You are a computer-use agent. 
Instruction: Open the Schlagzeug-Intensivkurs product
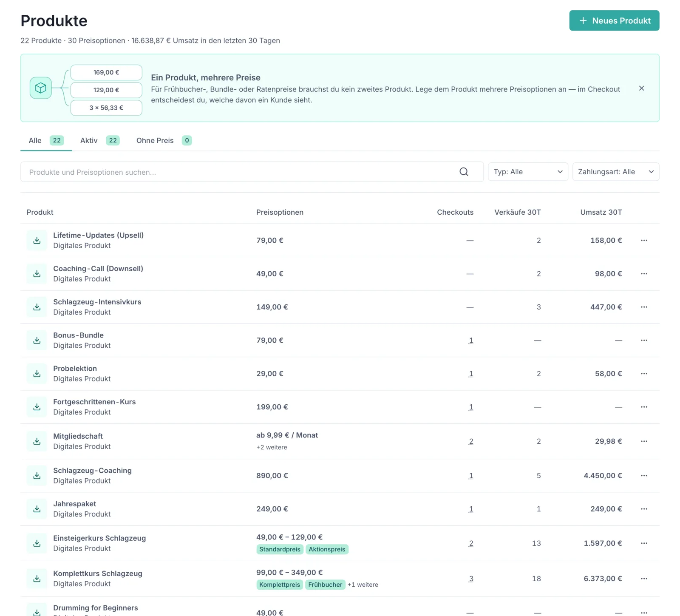[x=97, y=302]
